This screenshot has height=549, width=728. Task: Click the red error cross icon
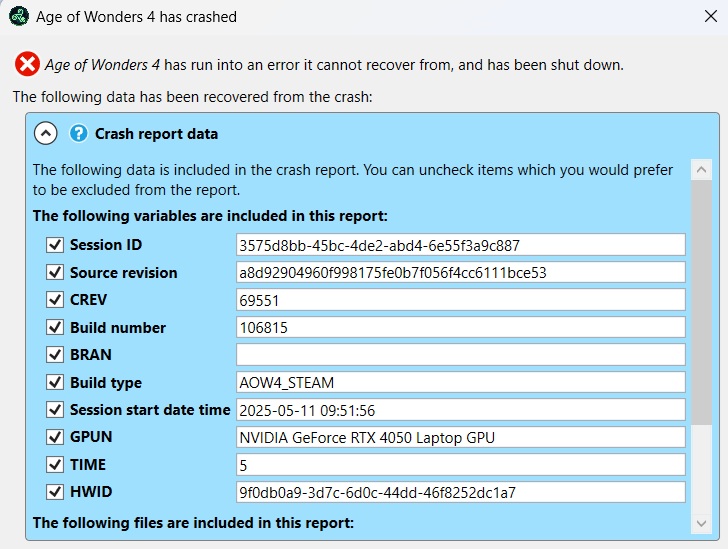[27, 65]
